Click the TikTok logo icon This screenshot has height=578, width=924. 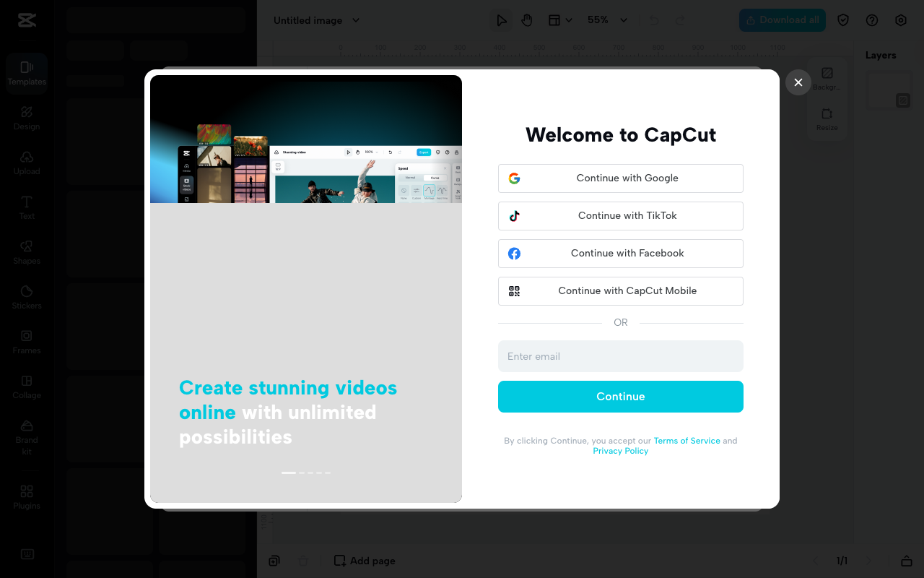(x=514, y=216)
